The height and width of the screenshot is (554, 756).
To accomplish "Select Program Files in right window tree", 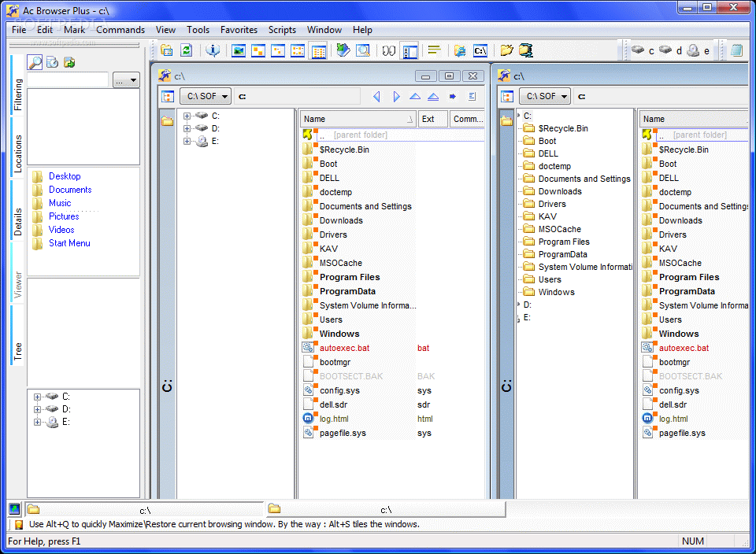I will click(x=564, y=242).
